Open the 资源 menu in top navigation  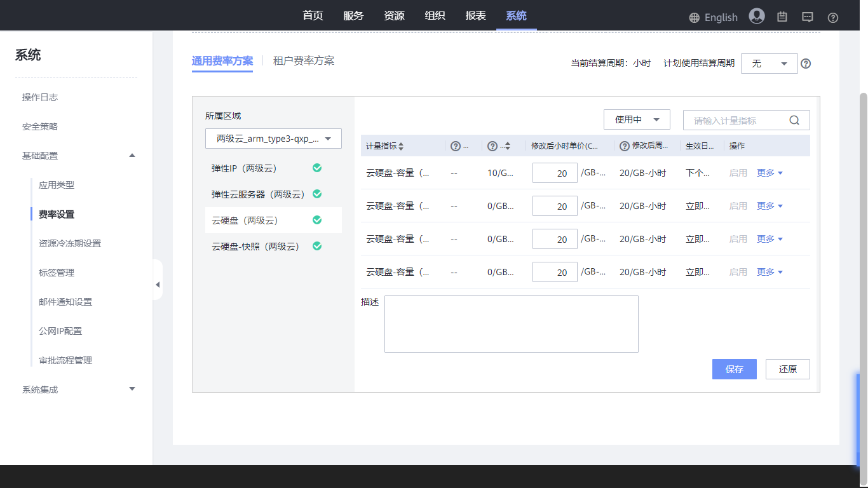coord(394,16)
